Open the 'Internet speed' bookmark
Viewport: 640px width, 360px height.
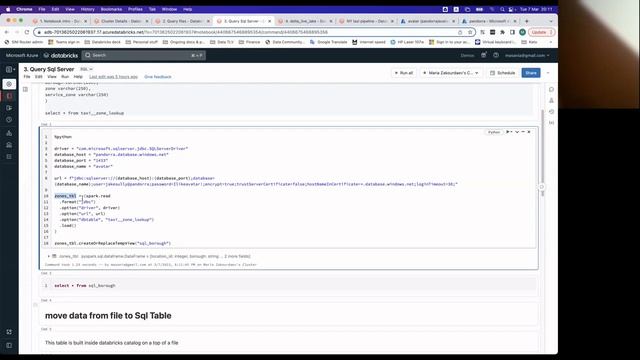click(x=369, y=42)
